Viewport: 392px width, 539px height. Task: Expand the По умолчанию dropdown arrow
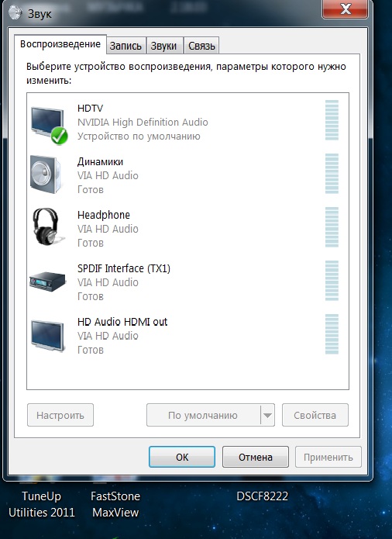click(267, 415)
